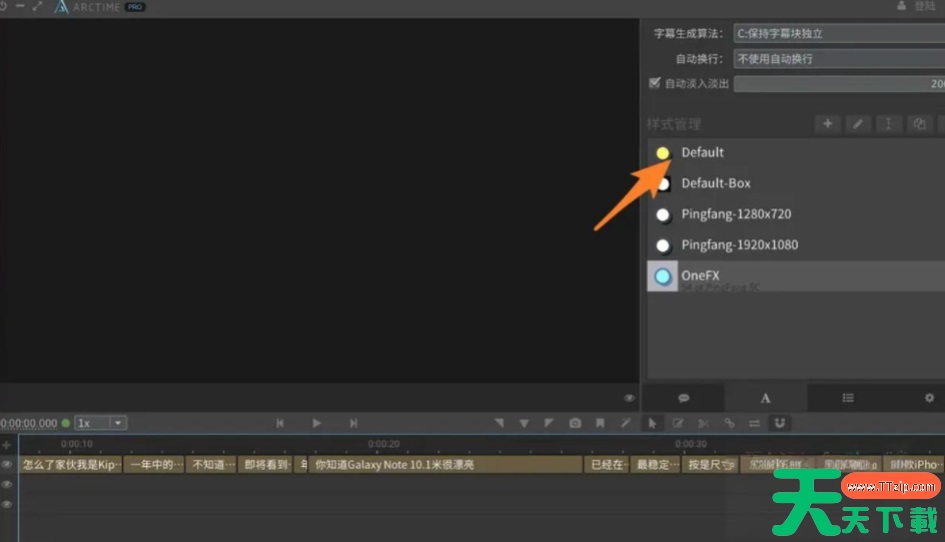Toggle the eye icon below video preview
This screenshot has height=542, width=945.
[629, 397]
